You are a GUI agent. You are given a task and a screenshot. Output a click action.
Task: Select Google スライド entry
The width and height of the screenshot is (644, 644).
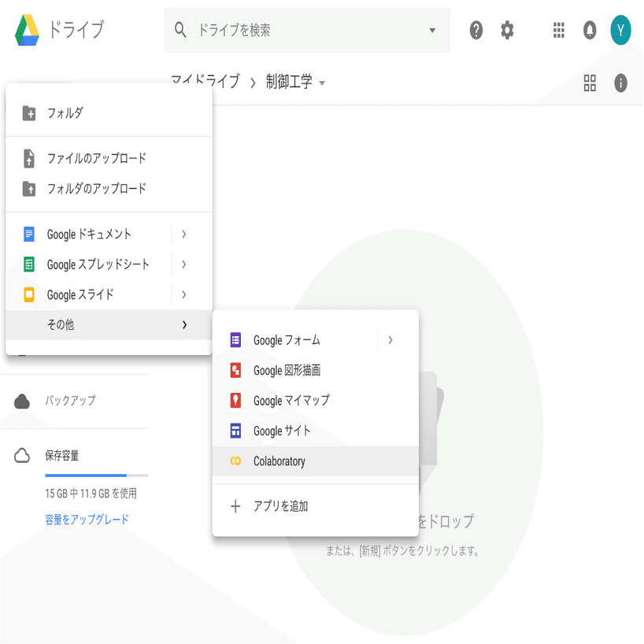88,294
